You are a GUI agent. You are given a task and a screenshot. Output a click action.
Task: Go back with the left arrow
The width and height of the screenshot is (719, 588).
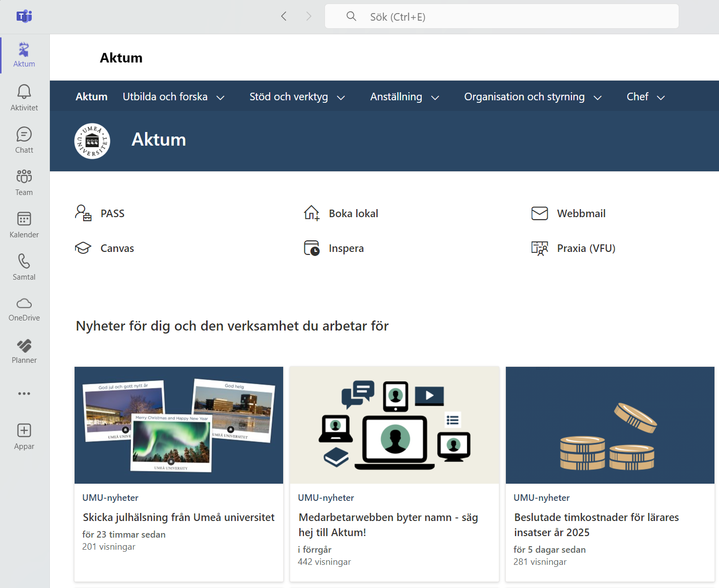284,17
